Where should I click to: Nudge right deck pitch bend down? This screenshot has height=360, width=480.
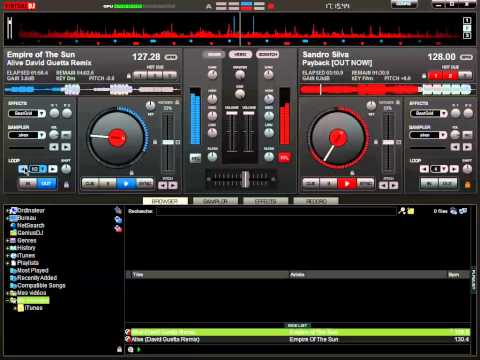(x=383, y=185)
